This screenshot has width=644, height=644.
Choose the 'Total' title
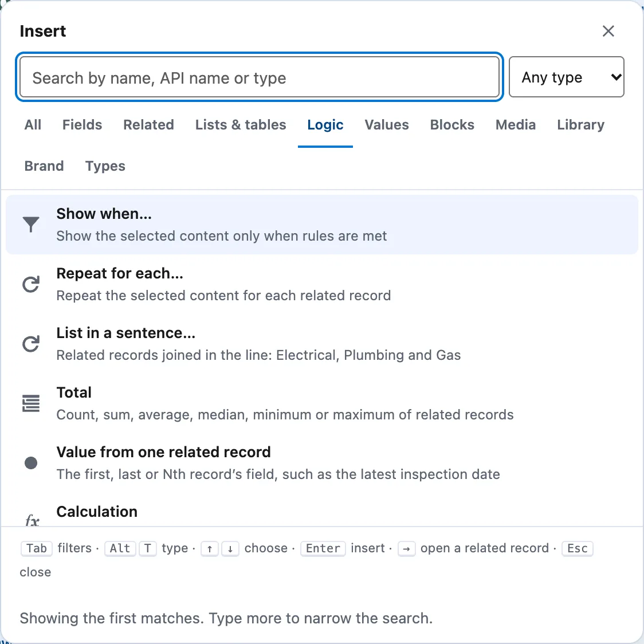(74, 392)
